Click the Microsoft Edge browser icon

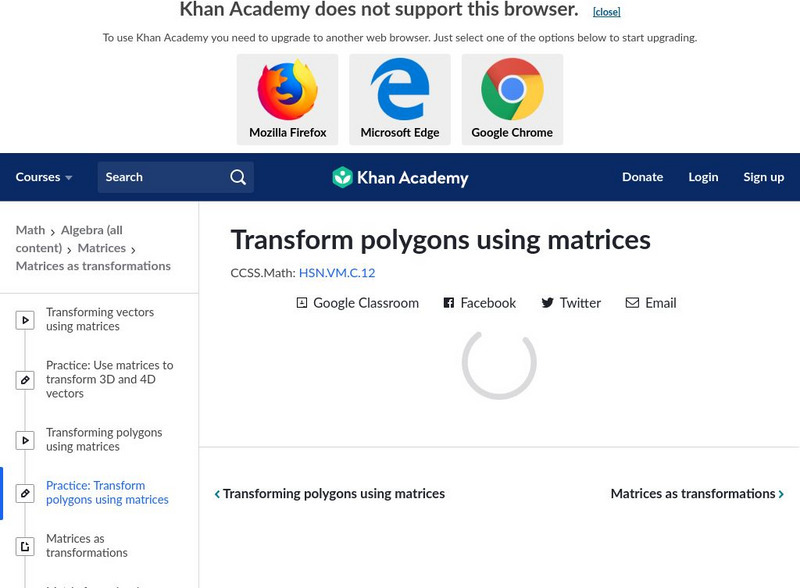(x=400, y=91)
